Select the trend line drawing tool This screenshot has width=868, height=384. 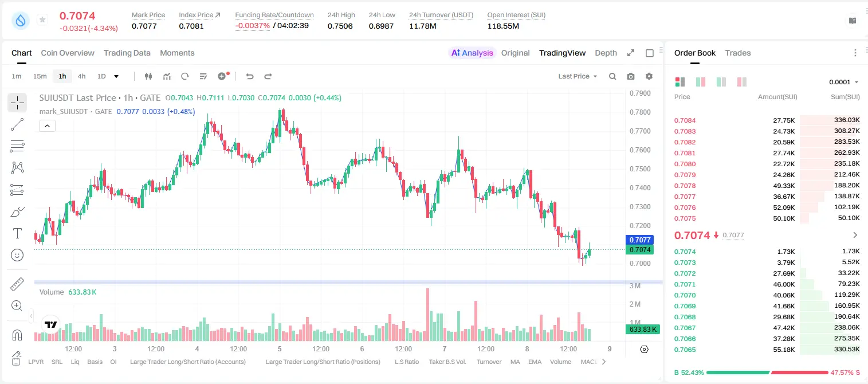pos(17,124)
